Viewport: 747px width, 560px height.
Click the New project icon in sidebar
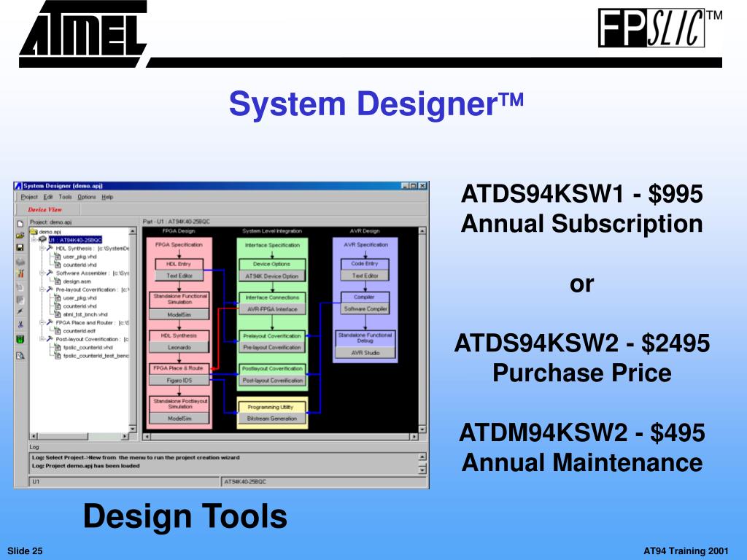(20, 223)
